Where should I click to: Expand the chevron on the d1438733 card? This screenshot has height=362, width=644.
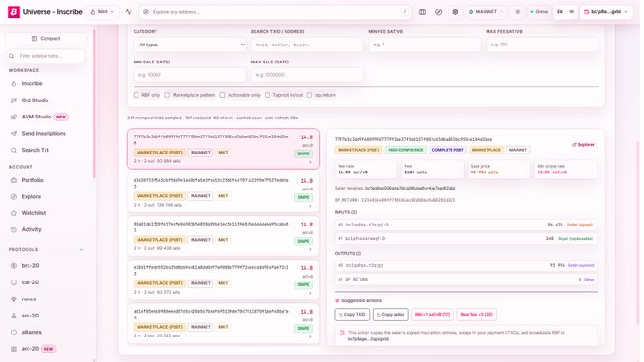pyautogui.click(x=310, y=206)
